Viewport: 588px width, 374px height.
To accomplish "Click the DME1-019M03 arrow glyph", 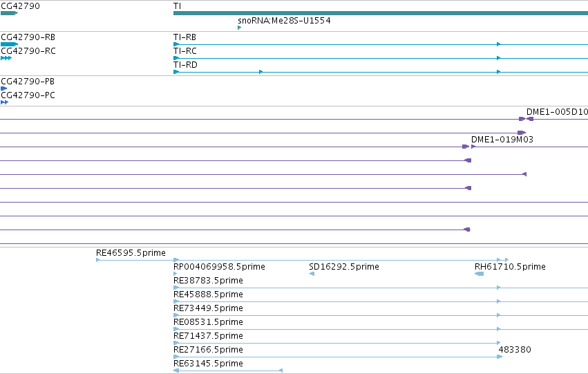I will coord(473,147).
